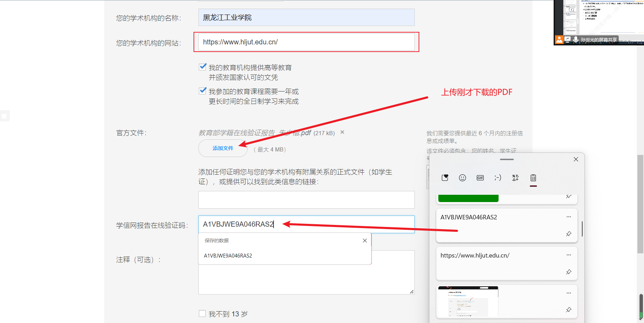This screenshot has width=644, height=323.
Task: Toggle 我的教育机构提供高等教育 checkbox
Action: click(203, 67)
